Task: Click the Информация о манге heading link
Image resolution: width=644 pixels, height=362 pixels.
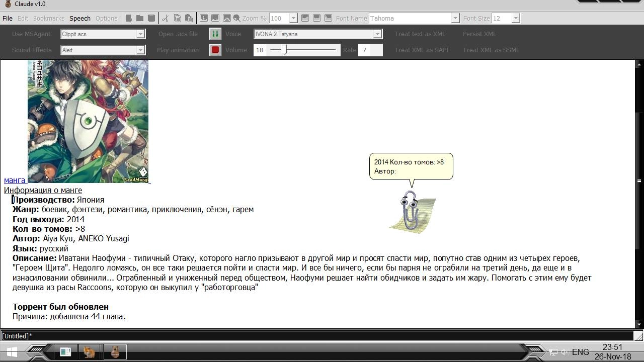Action: [43, 190]
